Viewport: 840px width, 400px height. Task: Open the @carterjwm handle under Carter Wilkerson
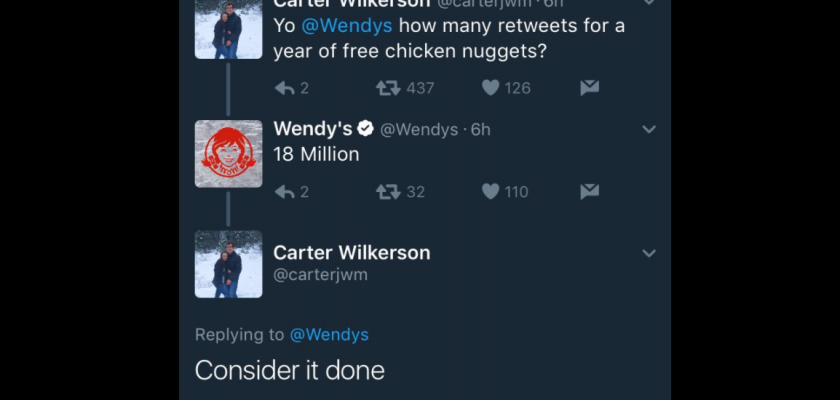320,275
